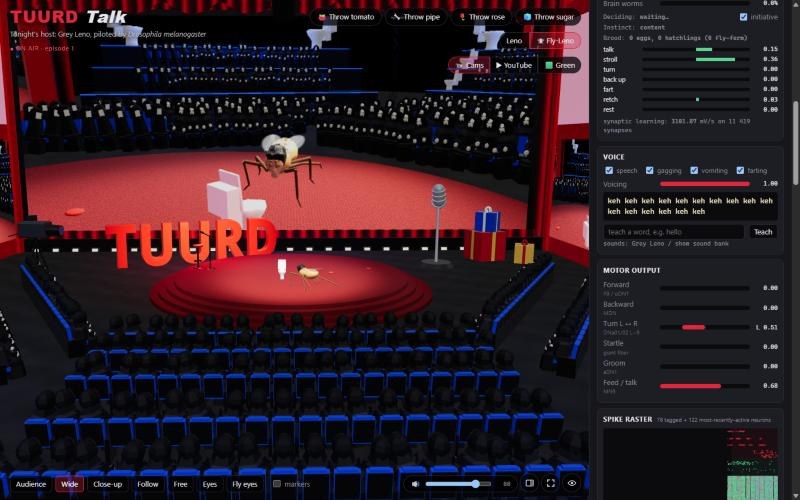
Task: Click the green square icon
Action: [549, 65]
